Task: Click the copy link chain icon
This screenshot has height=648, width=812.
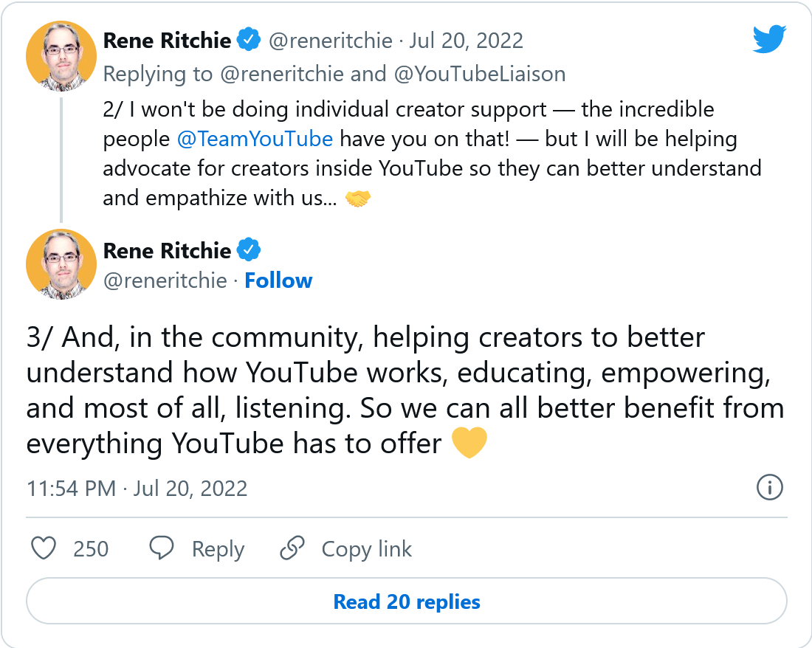Action: 292,548
